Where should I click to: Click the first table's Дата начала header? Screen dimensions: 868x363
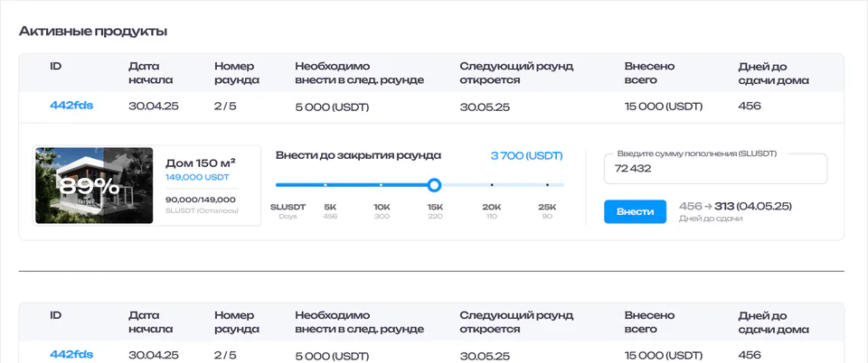[x=151, y=73]
